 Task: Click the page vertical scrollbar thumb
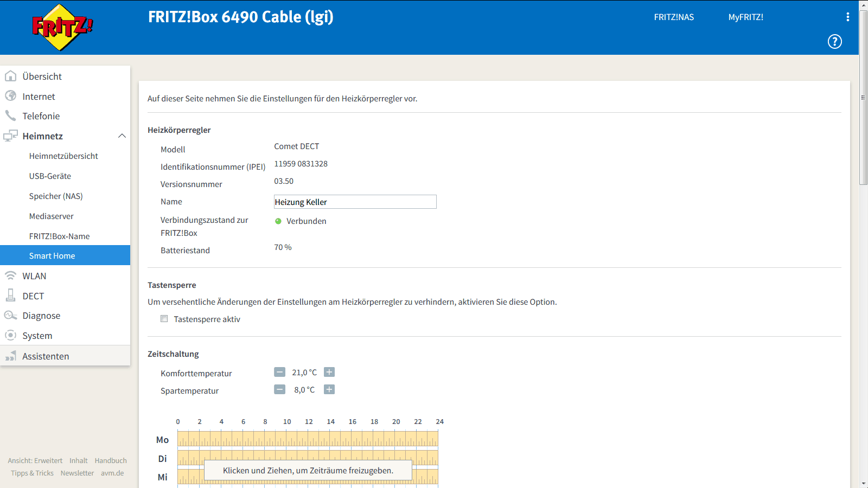coord(864,98)
